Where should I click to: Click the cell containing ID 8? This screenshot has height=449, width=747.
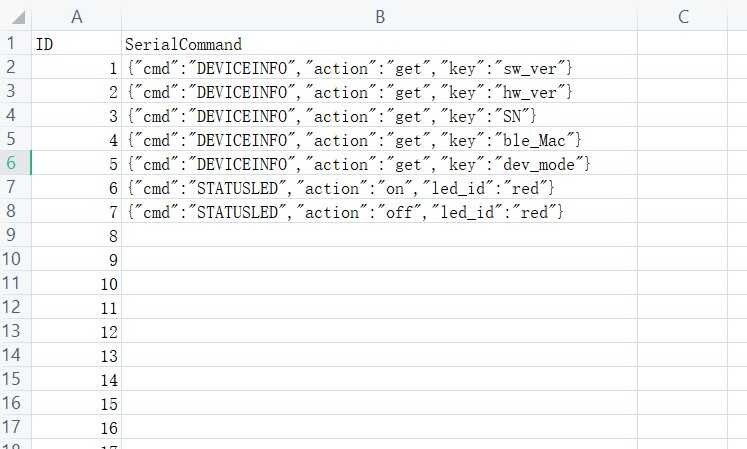77,235
